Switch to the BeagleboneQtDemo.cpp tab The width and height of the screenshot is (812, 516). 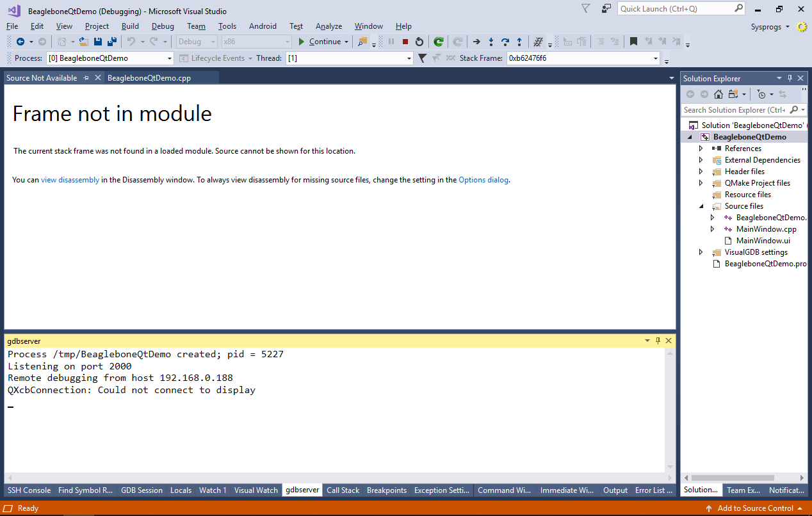point(149,78)
